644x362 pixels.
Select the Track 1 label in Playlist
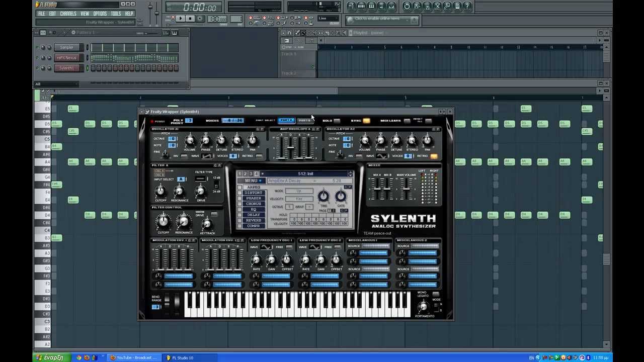pos(289,54)
